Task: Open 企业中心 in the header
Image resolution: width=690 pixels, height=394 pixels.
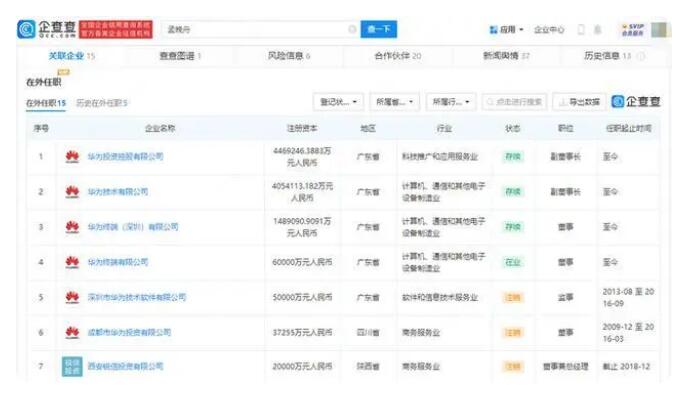Action: pos(549,29)
